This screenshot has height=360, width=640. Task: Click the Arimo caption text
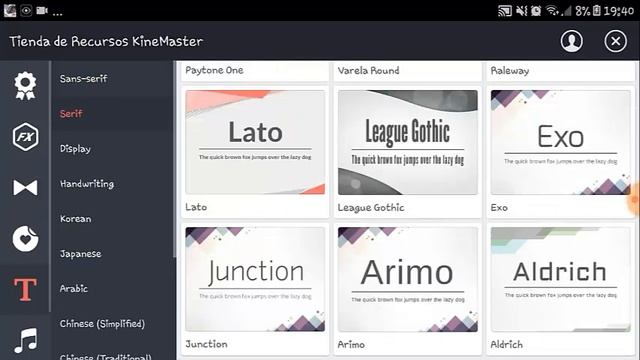pyautogui.click(x=351, y=344)
